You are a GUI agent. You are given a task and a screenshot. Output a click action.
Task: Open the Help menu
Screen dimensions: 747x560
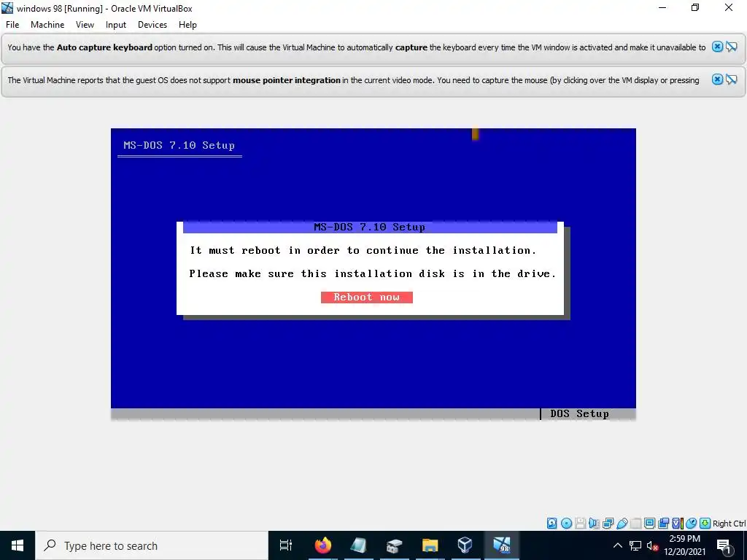(x=187, y=25)
